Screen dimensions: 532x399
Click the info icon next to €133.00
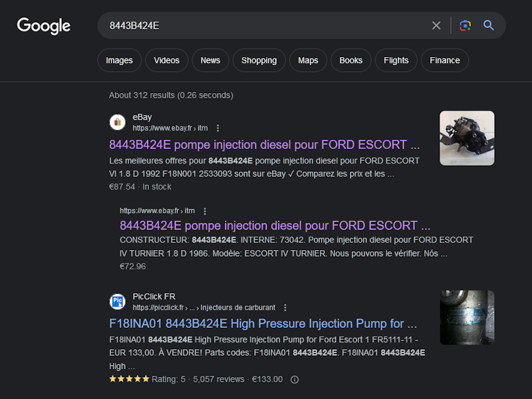[x=295, y=380]
